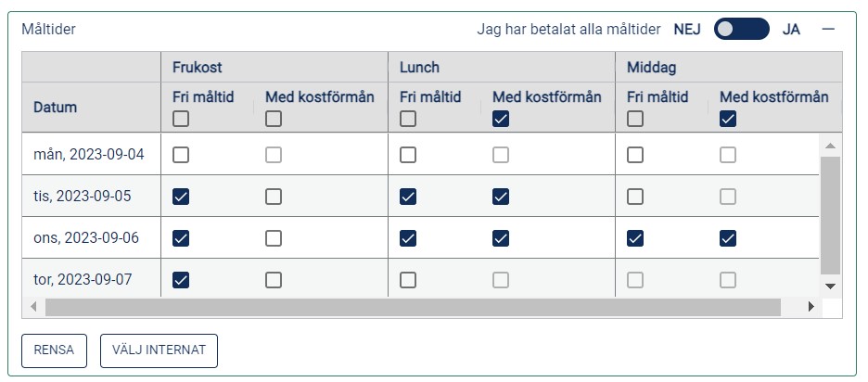
Task: Check Middag Fri måltid for tis 2023-09-05
Action: tap(635, 197)
